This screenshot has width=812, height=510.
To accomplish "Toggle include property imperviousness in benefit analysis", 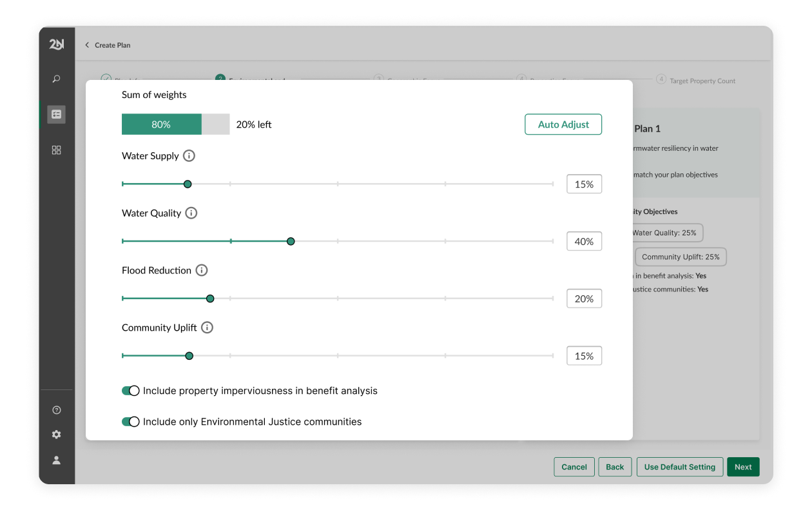I will click(x=131, y=391).
